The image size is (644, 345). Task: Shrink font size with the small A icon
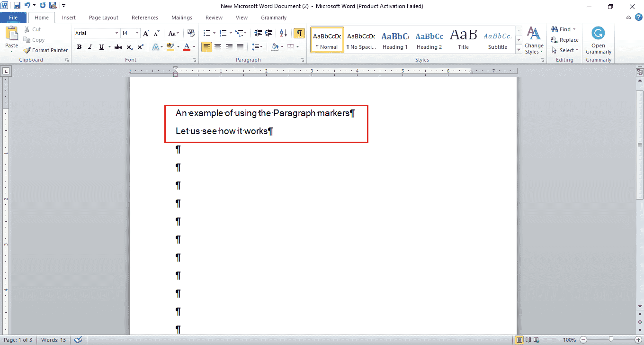pos(156,33)
